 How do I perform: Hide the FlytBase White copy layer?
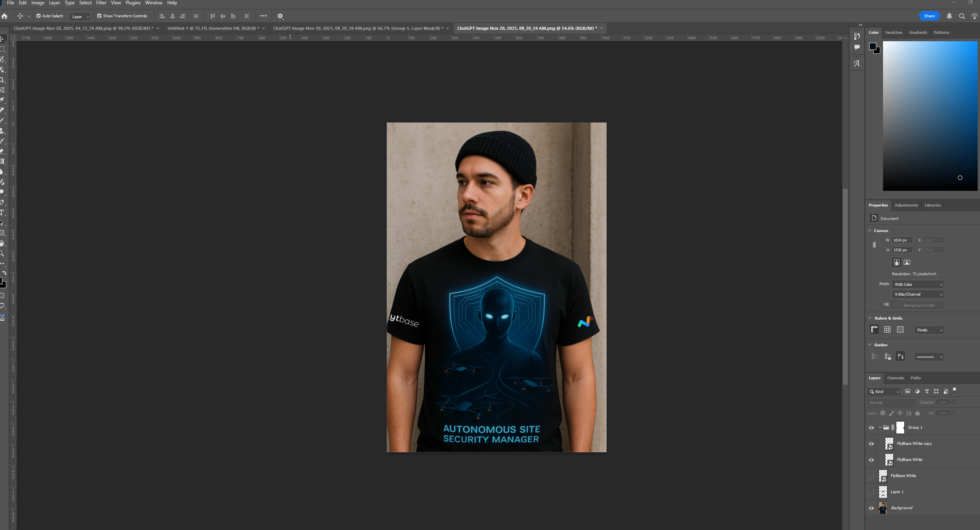click(x=871, y=444)
